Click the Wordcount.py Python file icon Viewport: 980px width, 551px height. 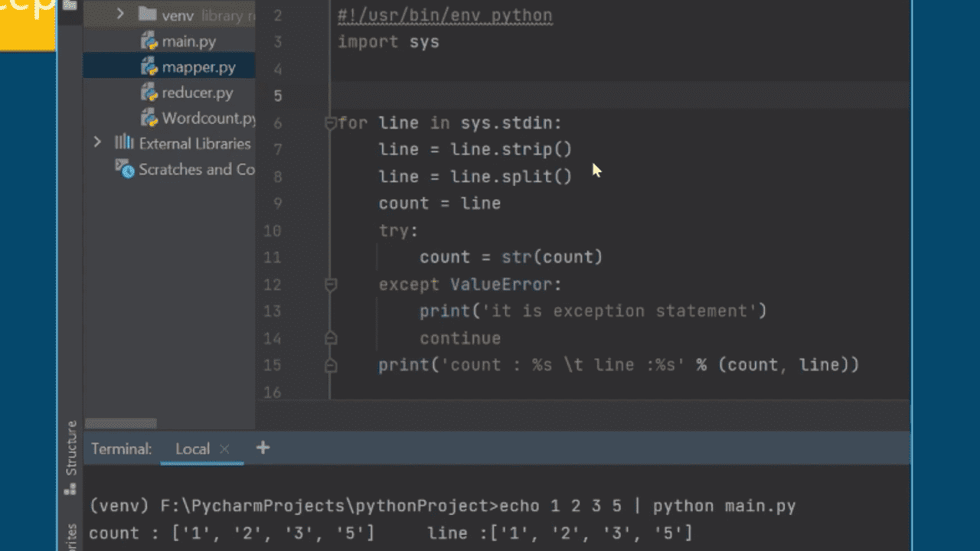point(149,119)
